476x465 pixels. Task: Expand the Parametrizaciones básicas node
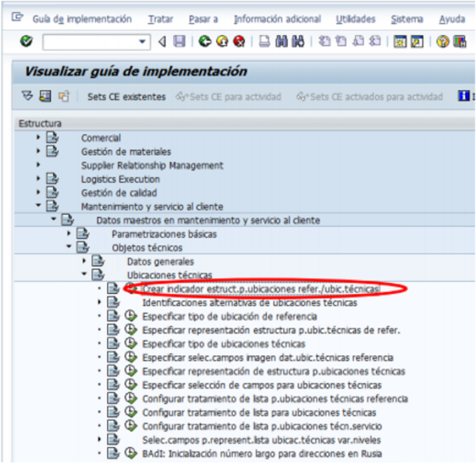point(69,233)
